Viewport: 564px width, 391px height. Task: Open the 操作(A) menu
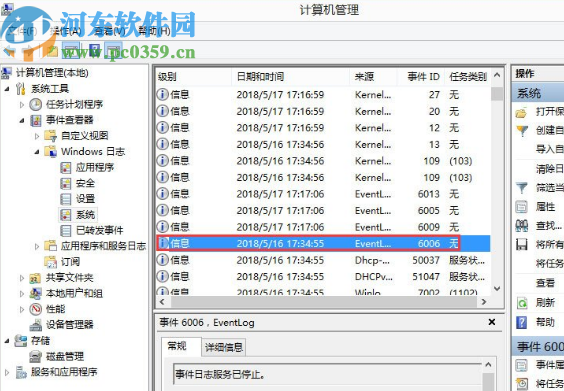point(66,31)
